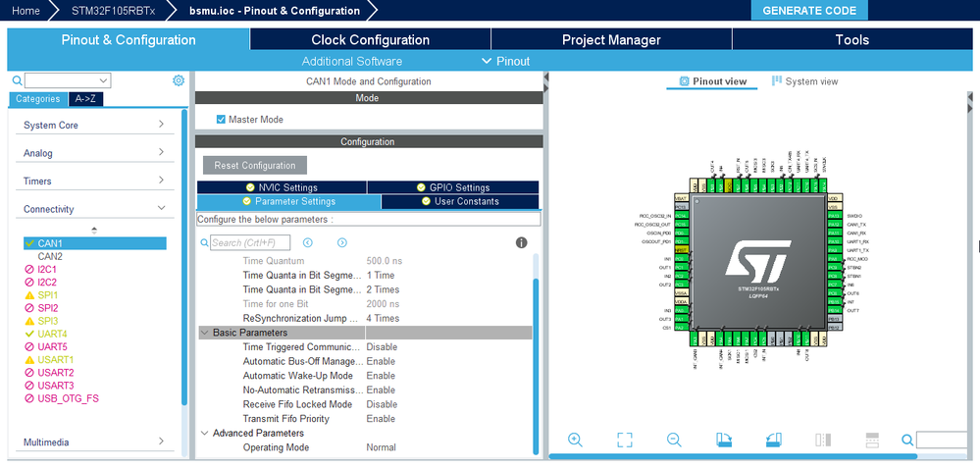
Task: Go to next parameter search result
Action: point(342,242)
